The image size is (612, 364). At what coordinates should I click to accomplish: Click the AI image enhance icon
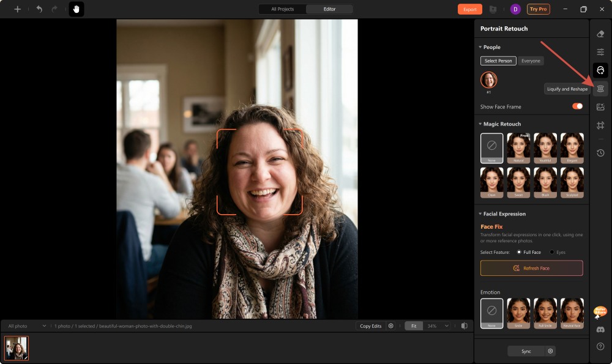[600, 107]
